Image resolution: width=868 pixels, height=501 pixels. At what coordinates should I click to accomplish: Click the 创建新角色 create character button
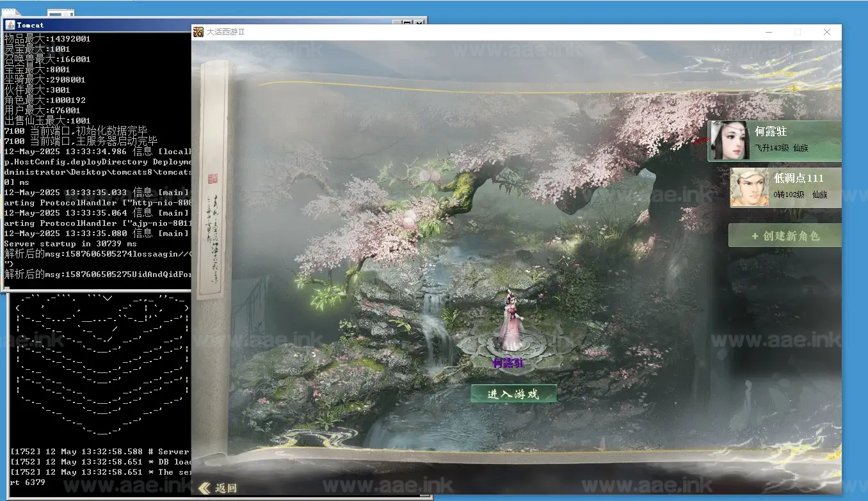tap(785, 235)
